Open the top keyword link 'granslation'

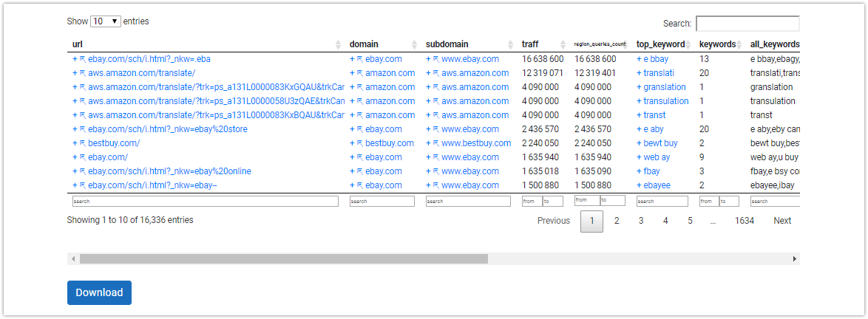pos(664,87)
